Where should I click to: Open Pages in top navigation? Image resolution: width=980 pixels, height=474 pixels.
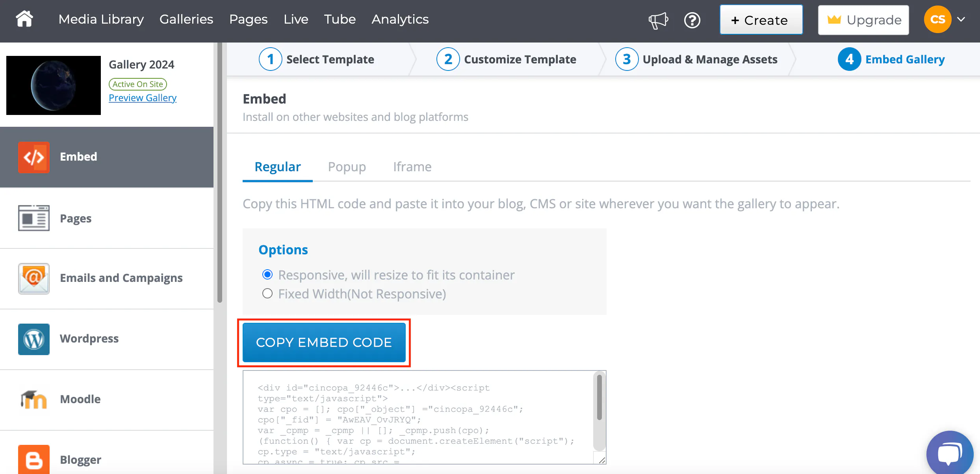[x=249, y=19]
